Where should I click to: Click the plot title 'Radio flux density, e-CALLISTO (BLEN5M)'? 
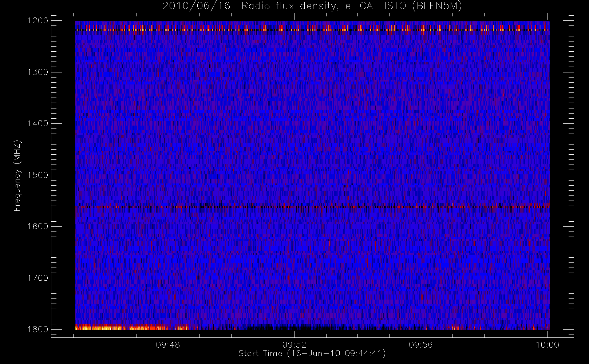352,6
